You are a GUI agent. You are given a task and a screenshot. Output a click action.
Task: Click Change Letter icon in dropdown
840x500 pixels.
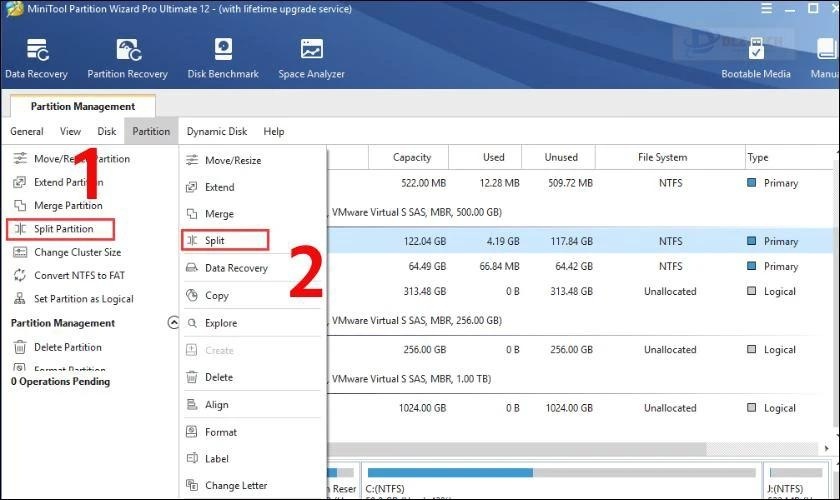(x=192, y=486)
